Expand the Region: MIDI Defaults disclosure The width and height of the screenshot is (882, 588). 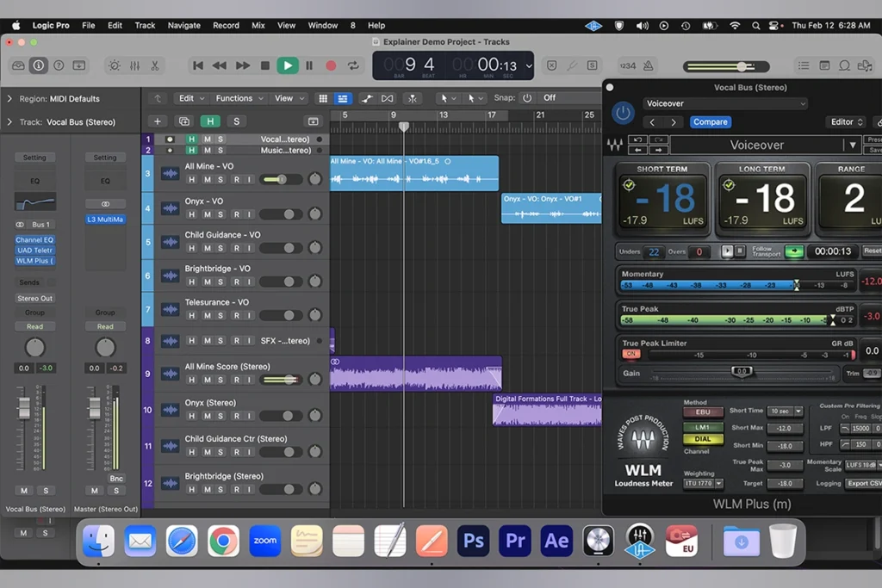pyautogui.click(x=9, y=98)
